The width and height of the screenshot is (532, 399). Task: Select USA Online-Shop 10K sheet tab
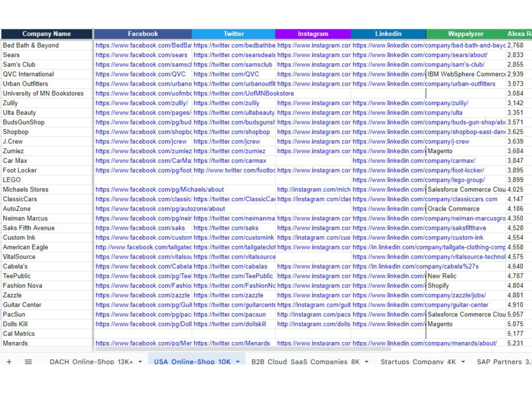[x=193, y=362]
